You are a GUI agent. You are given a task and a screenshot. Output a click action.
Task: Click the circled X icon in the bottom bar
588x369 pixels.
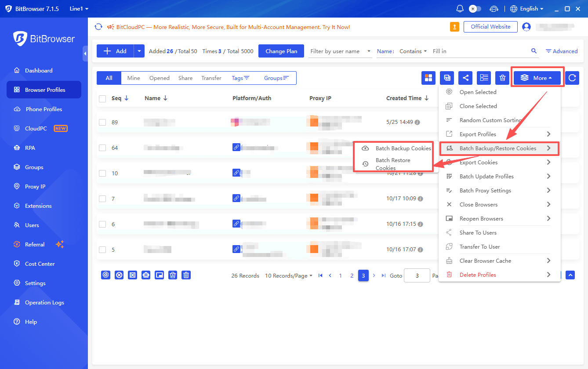pos(119,275)
